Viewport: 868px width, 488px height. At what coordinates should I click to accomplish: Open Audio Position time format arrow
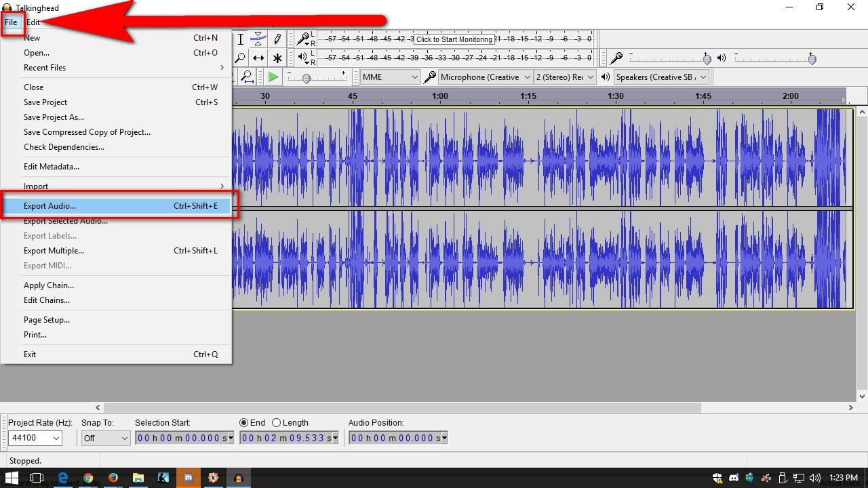click(x=444, y=438)
